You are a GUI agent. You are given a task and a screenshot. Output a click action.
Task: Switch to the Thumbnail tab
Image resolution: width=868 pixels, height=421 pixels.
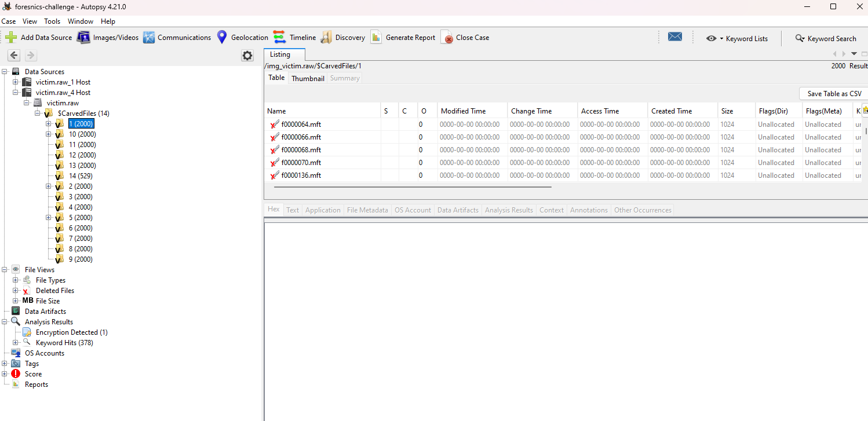click(x=308, y=78)
